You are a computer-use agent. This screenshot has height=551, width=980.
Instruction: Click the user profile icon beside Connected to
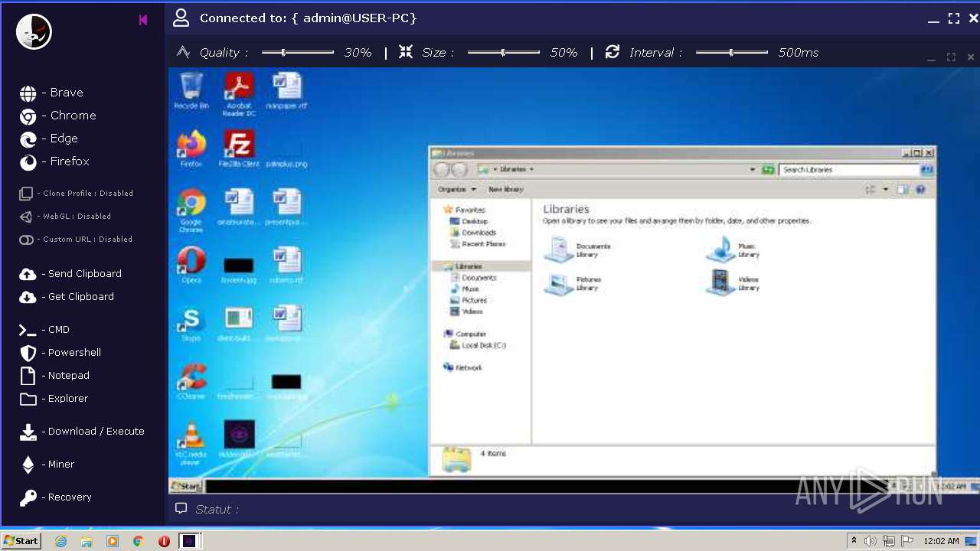[x=181, y=18]
